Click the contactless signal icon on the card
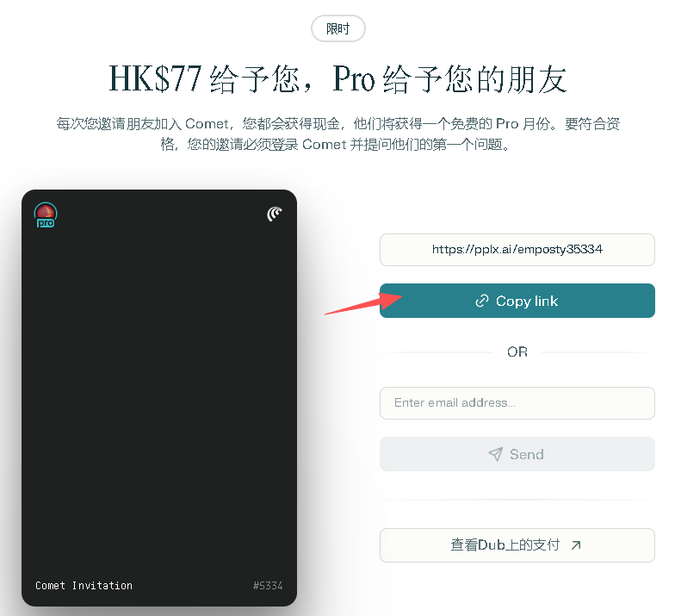This screenshot has width=675, height=616. pyautogui.click(x=275, y=214)
